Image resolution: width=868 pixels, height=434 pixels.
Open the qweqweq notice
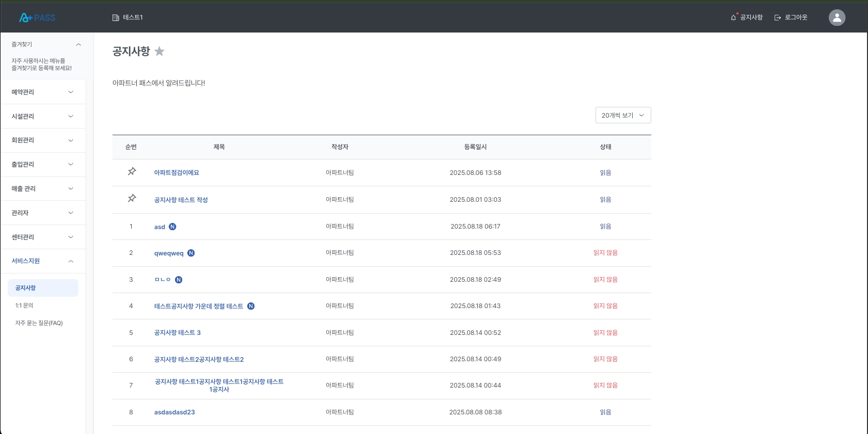(x=169, y=253)
